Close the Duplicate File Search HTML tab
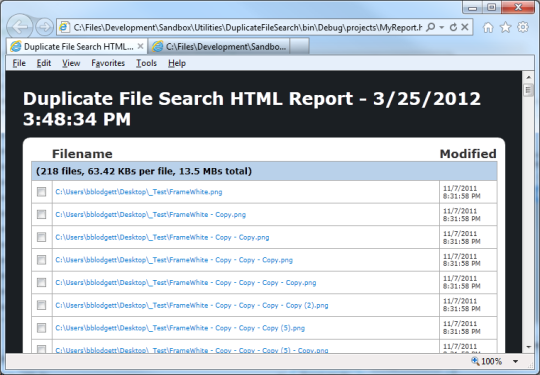The width and height of the screenshot is (540, 375). (140, 46)
